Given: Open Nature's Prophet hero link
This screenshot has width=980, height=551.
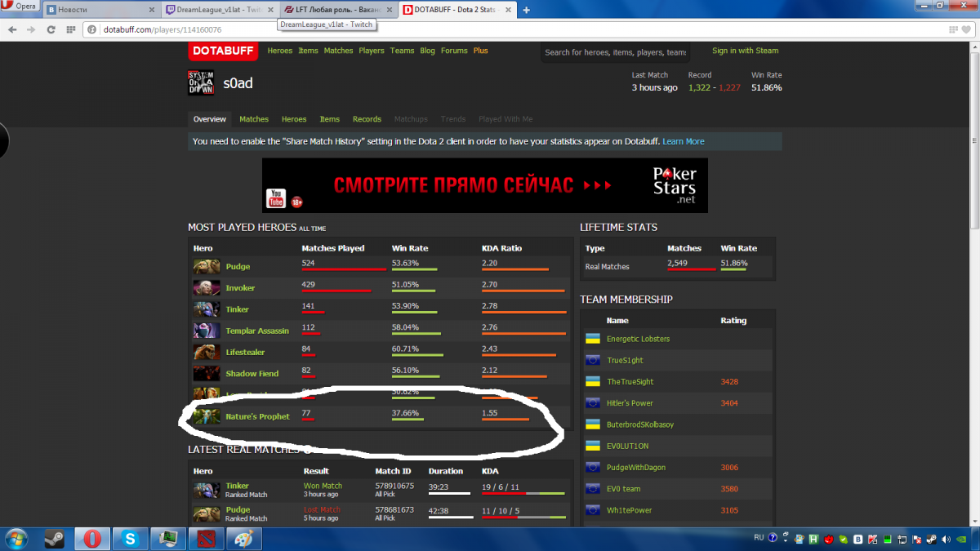Looking at the screenshot, I should pyautogui.click(x=257, y=416).
